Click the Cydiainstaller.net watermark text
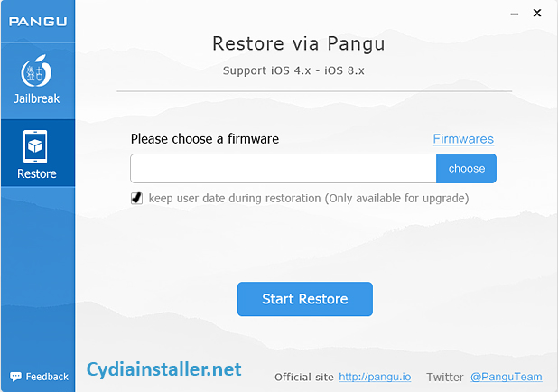The image size is (558, 392). (x=164, y=369)
